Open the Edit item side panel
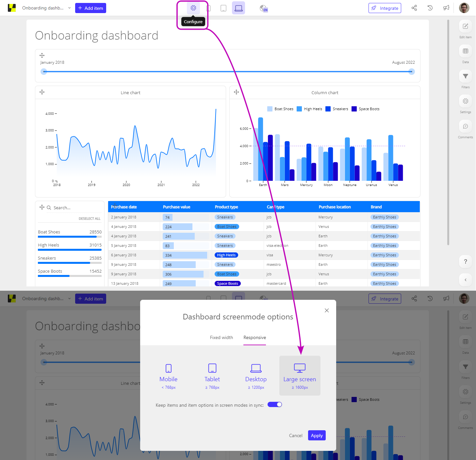This screenshot has width=476, height=460. pos(465,26)
